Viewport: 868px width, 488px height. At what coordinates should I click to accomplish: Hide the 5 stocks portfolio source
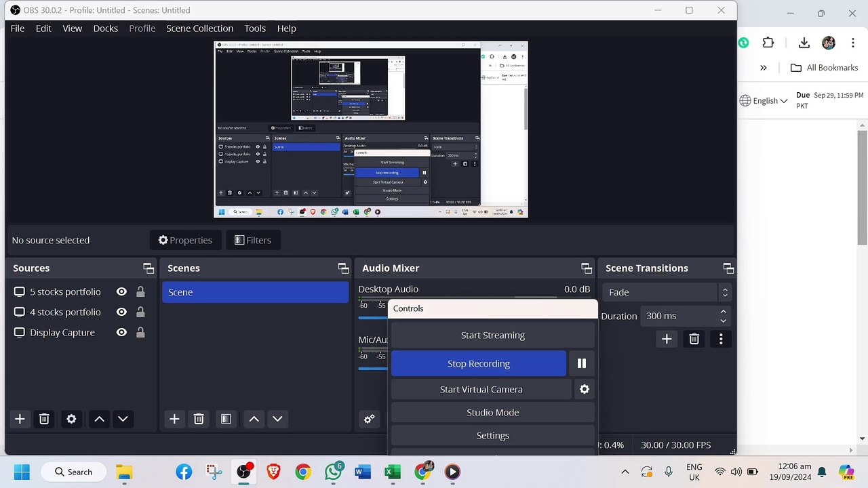121,292
